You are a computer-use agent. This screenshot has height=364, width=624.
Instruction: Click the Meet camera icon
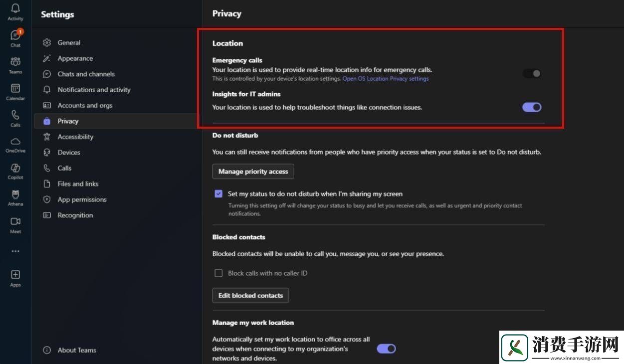15,222
